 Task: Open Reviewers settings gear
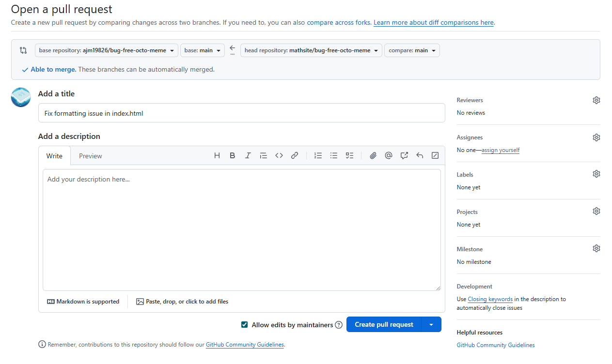596,100
